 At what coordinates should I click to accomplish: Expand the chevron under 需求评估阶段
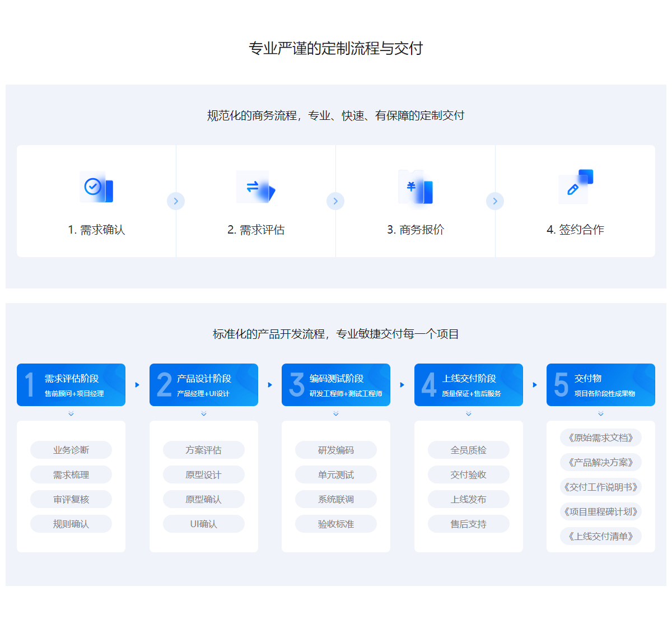(x=71, y=414)
